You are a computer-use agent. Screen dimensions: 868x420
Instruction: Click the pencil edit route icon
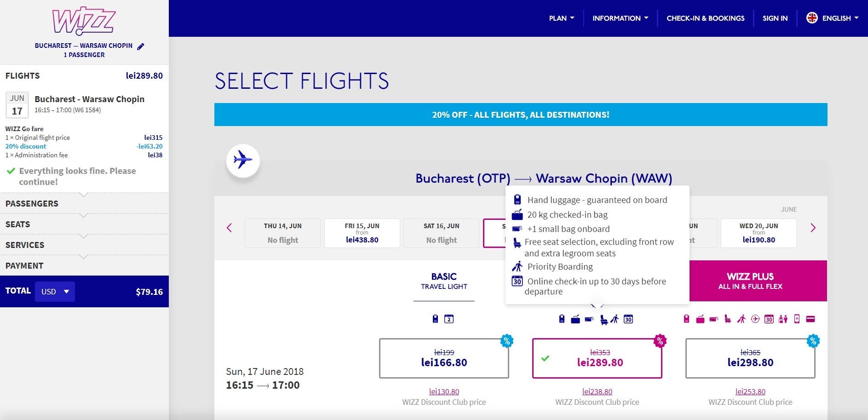(x=141, y=46)
